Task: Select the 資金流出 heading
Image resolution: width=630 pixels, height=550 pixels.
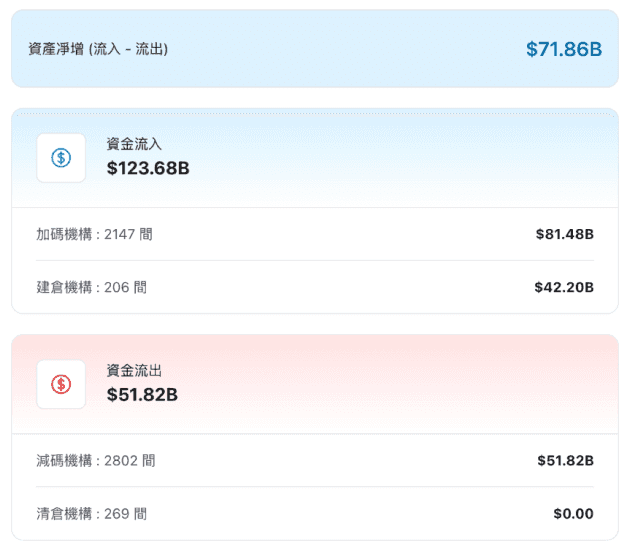Action: (134, 370)
